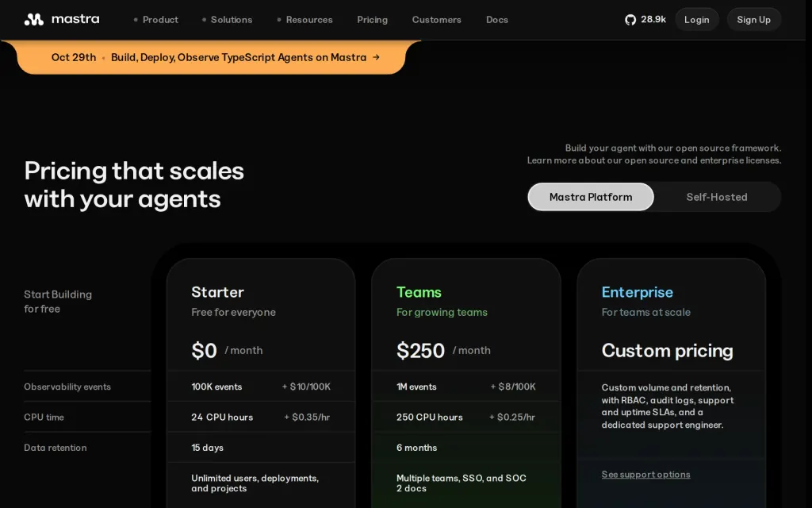The height and width of the screenshot is (508, 812).
Task: Expand the Product navigation menu
Action: point(156,20)
